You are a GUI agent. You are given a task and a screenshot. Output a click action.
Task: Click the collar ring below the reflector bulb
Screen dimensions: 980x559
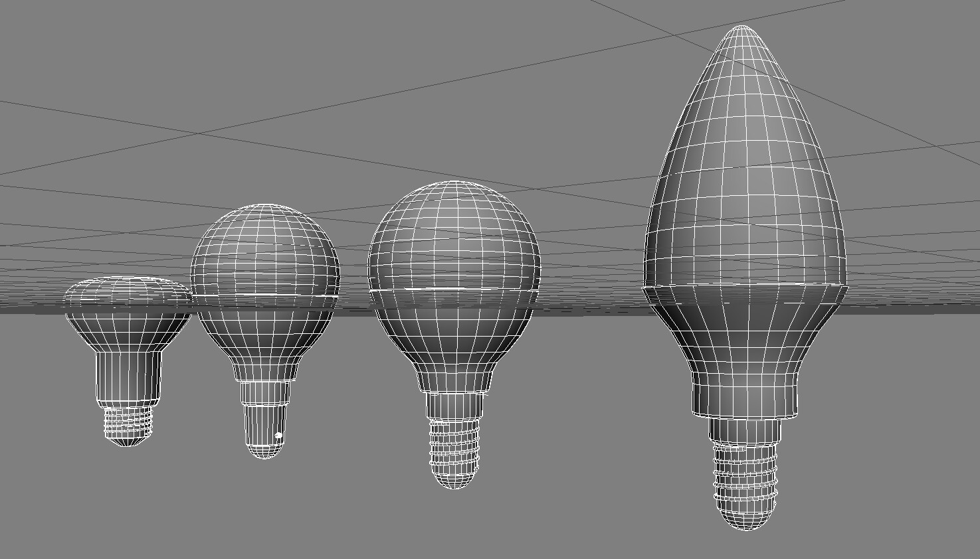pyautogui.click(x=125, y=402)
